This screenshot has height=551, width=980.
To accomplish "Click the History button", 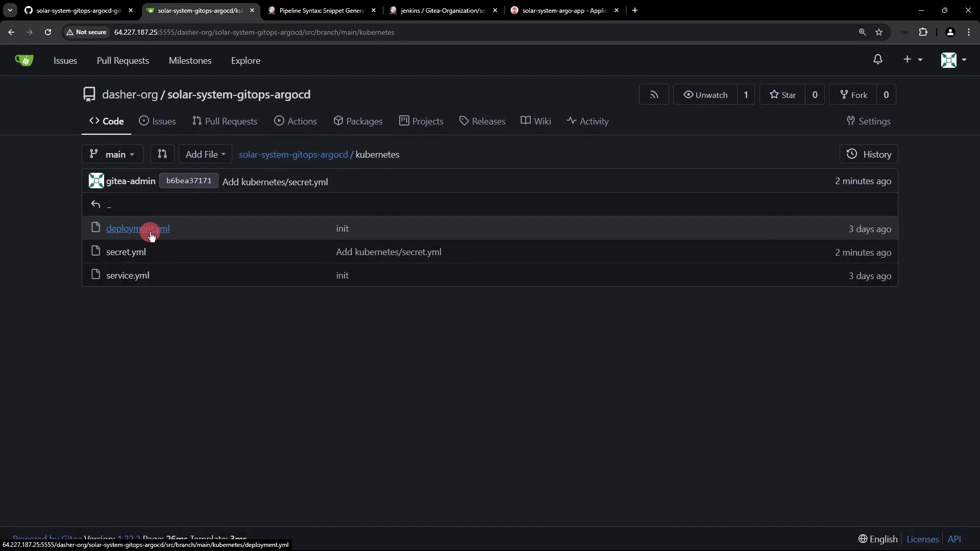I will [869, 154].
